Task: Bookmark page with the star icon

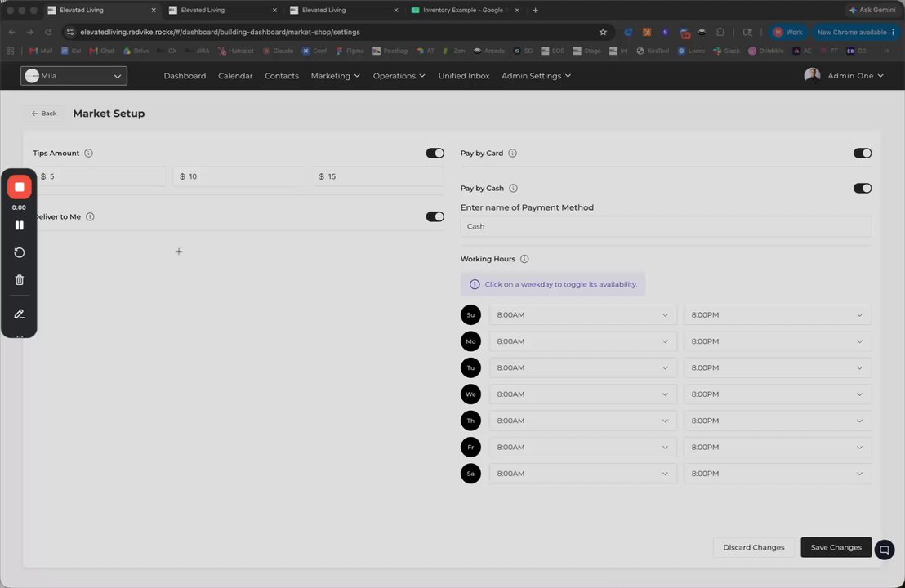Action: 603,33
